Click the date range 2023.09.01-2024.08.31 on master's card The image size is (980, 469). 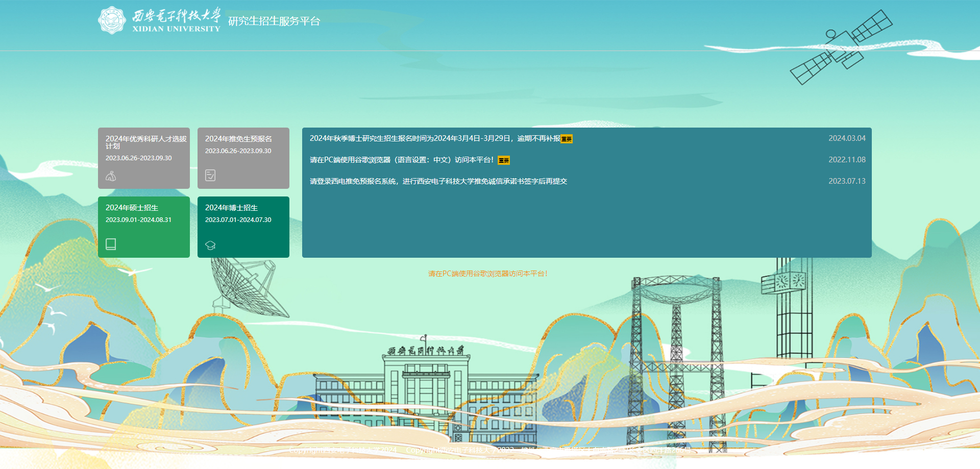coord(138,220)
